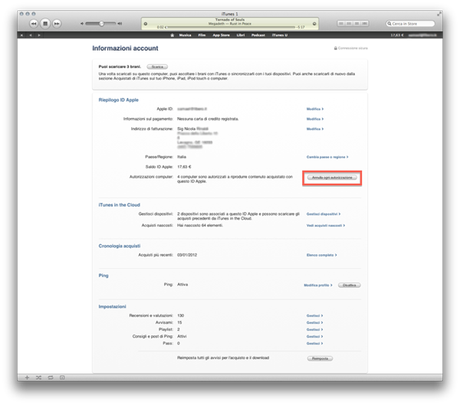
Task: Open the Gestisci dispositivi link
Action: (x=323, y=214)
